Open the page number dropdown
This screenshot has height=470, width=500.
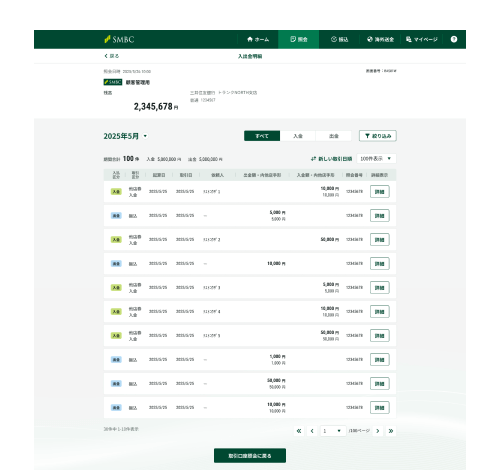pos(332,431)
